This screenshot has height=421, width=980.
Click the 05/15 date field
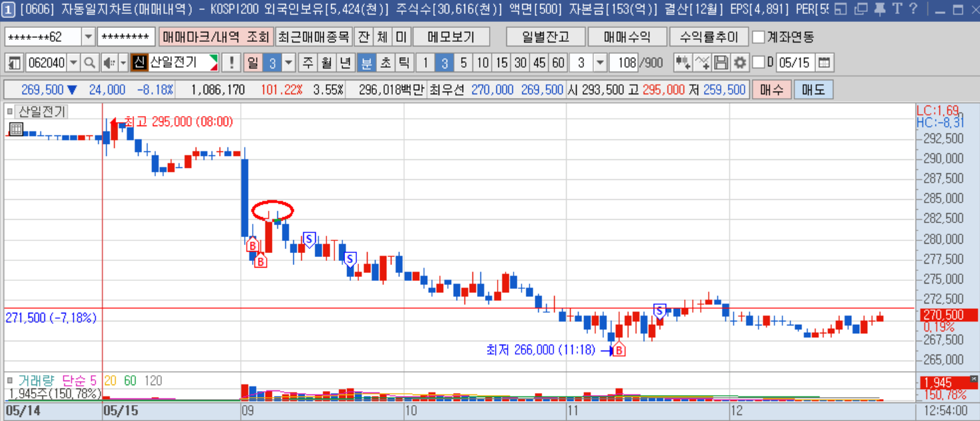pos(796,63)
